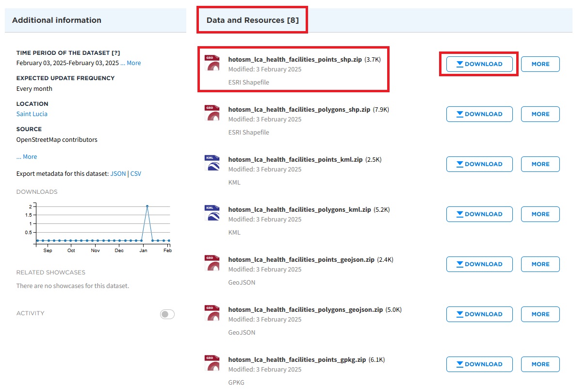Open hotosm_lca_health_facilities_points_shp.zip file name
The height and width of the screenshot is (391, 588).
[x=295, y=60]
